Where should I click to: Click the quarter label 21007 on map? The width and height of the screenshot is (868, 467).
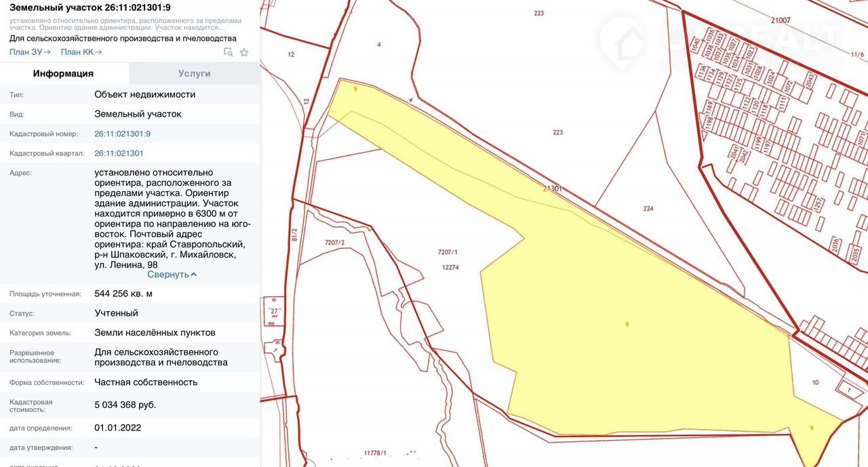tap(781, 20)
